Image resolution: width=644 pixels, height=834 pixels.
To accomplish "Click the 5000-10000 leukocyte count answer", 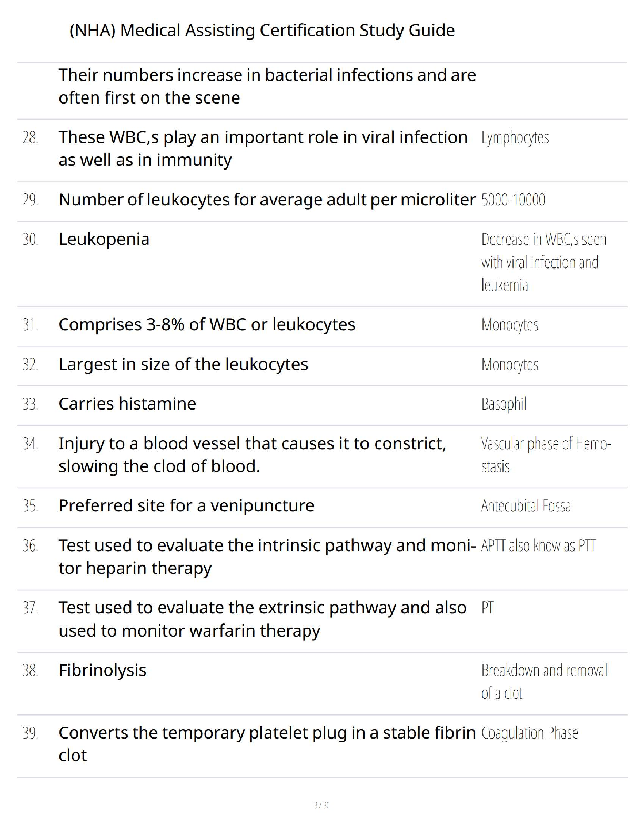I will coord(513,200).
